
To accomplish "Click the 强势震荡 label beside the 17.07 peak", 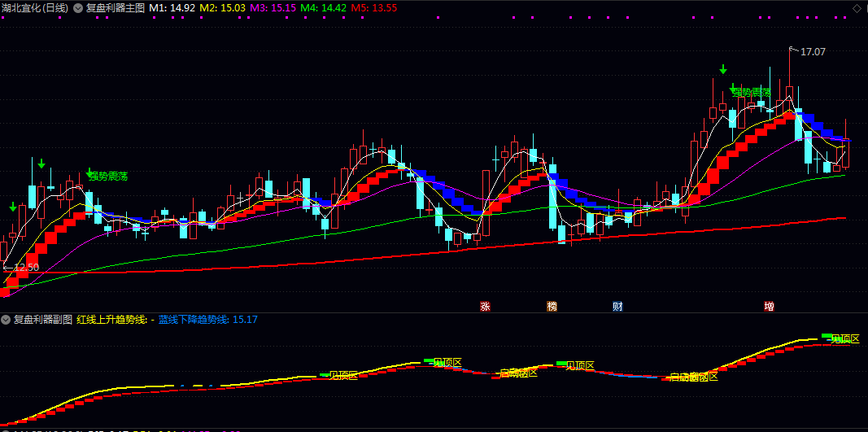I will 752,93.
